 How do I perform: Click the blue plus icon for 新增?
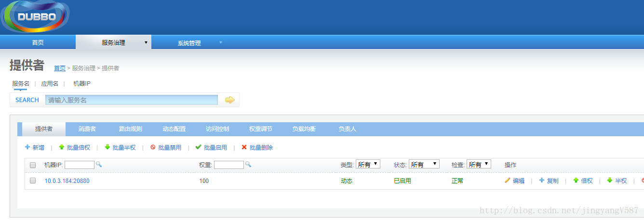[27, 147]
